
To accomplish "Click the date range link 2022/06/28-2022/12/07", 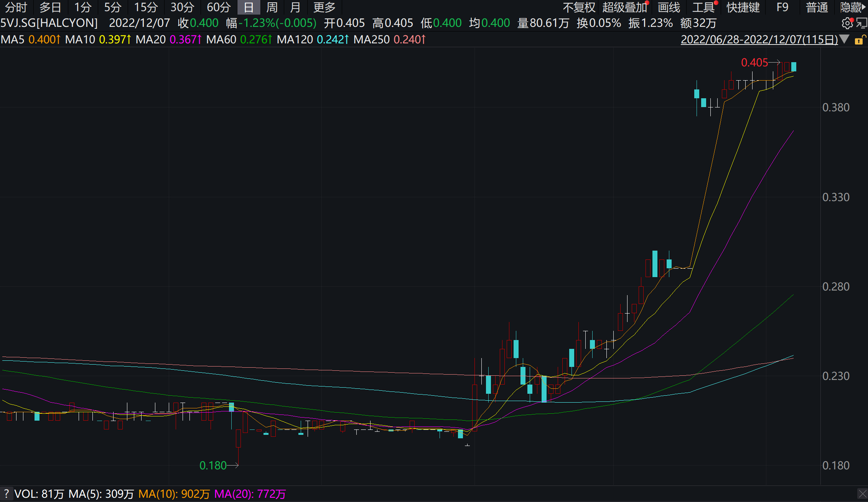I will 759,40.
